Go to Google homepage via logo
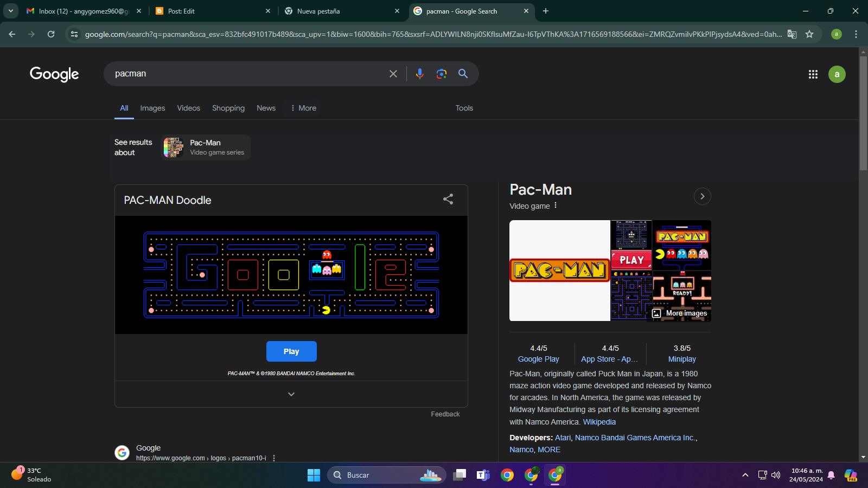 coord(54,74)
